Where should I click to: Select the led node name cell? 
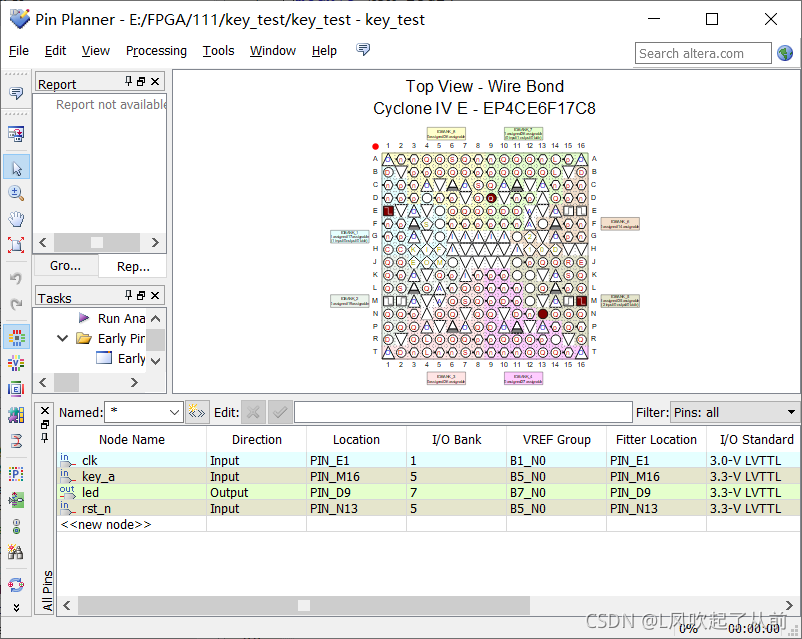[132, 492]
